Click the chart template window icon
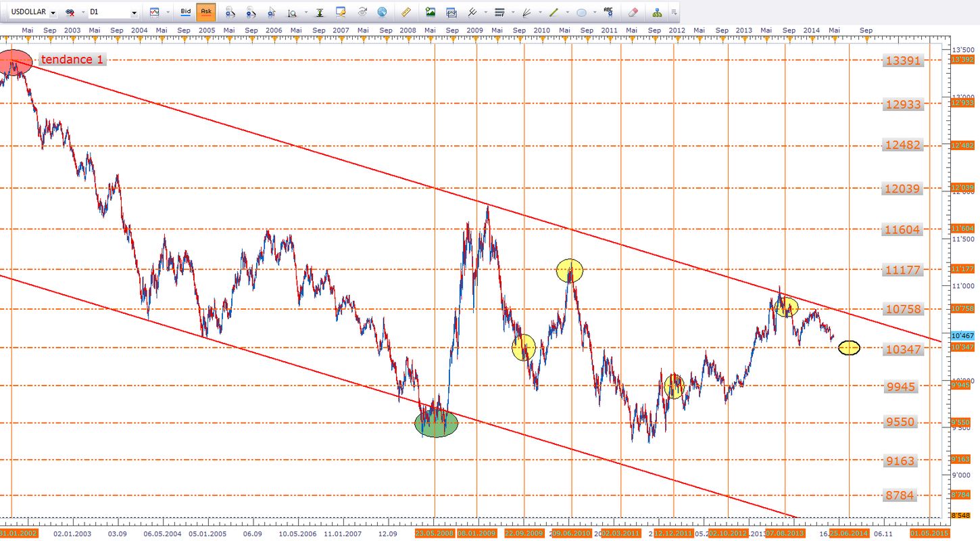This screenshot has width=980, height=541. tap(451, 12)
